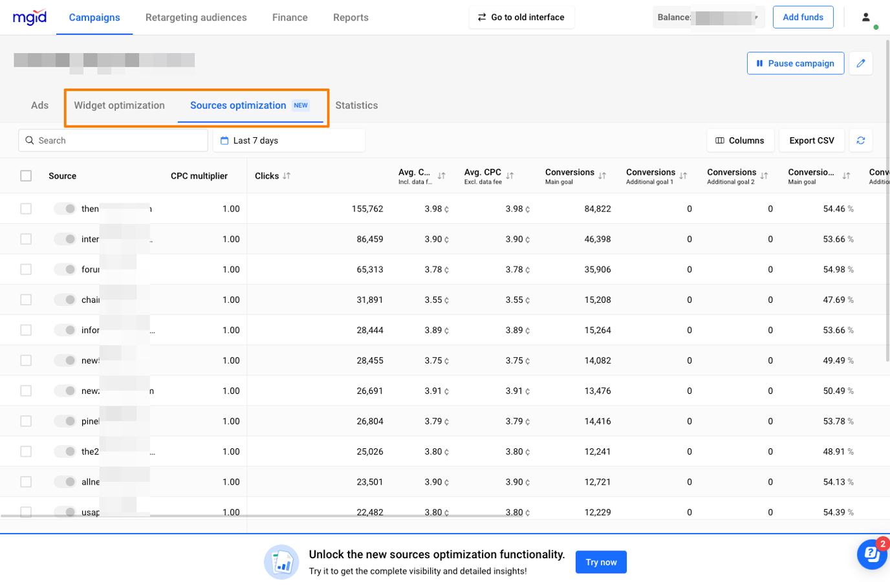Select all rows with the header checkbox
Screen dimensions: 890x588
(26, 175)
